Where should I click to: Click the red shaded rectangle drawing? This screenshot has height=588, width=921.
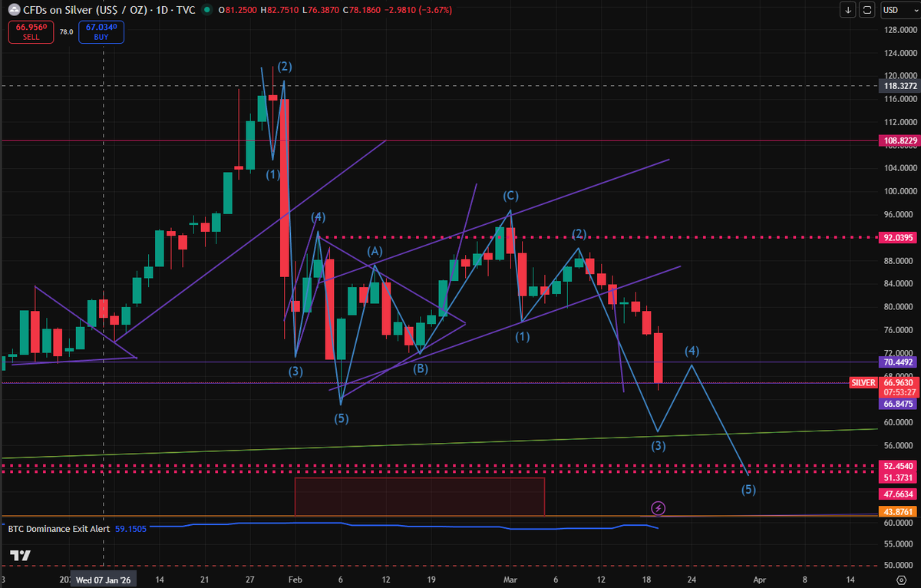(419, 496)
